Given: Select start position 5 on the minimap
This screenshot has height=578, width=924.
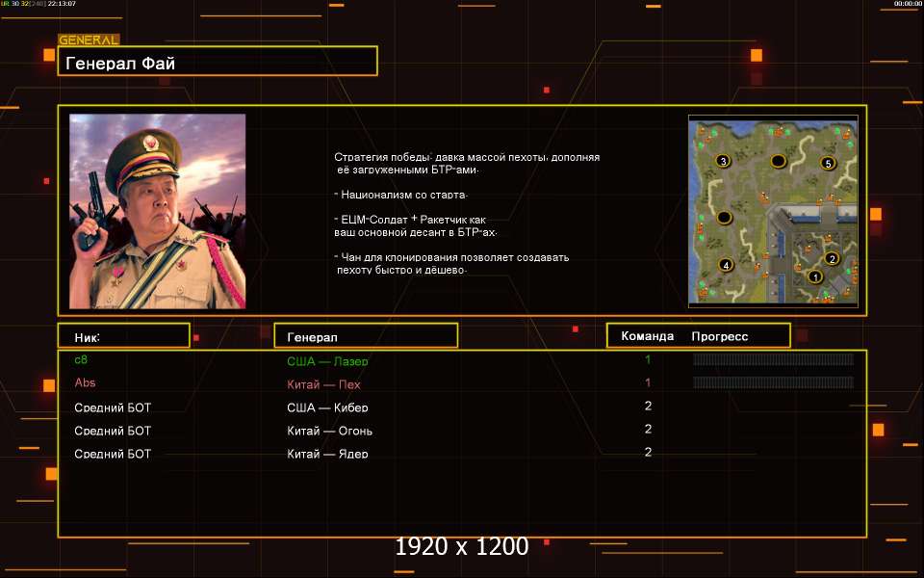Looking at the screenshot, I should click(x=828, y=163).
